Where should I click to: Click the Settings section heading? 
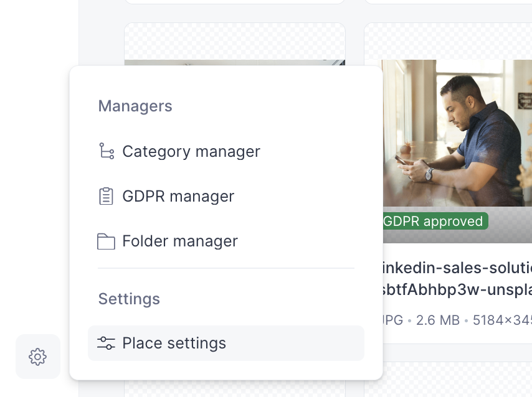coord(129,299)
